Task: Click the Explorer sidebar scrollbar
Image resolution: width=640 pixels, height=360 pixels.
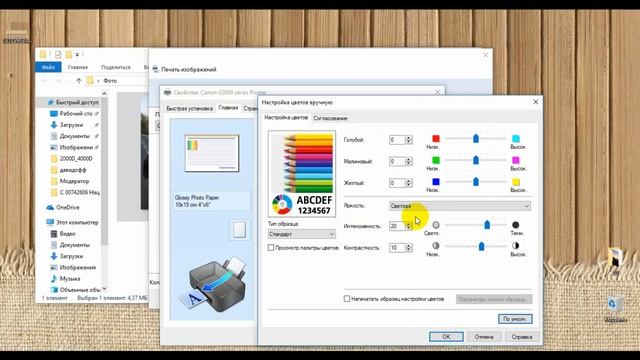Action: (x=104, y=191)
